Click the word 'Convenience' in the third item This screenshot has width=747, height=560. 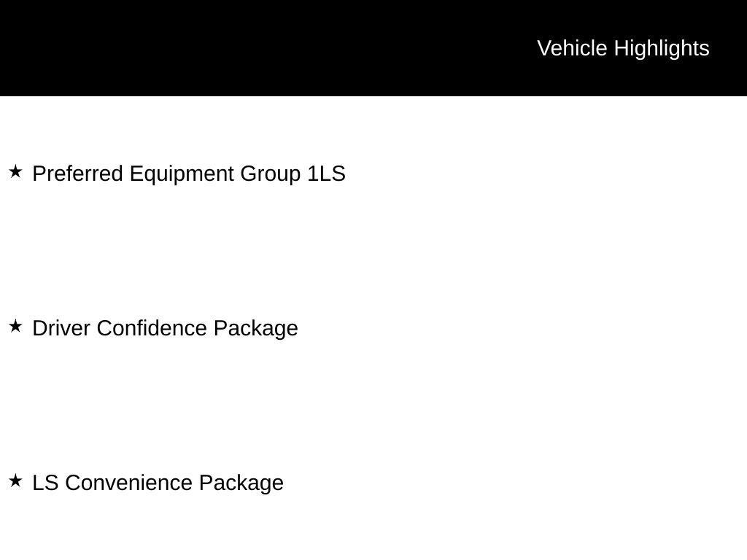[x=128, y=483]
